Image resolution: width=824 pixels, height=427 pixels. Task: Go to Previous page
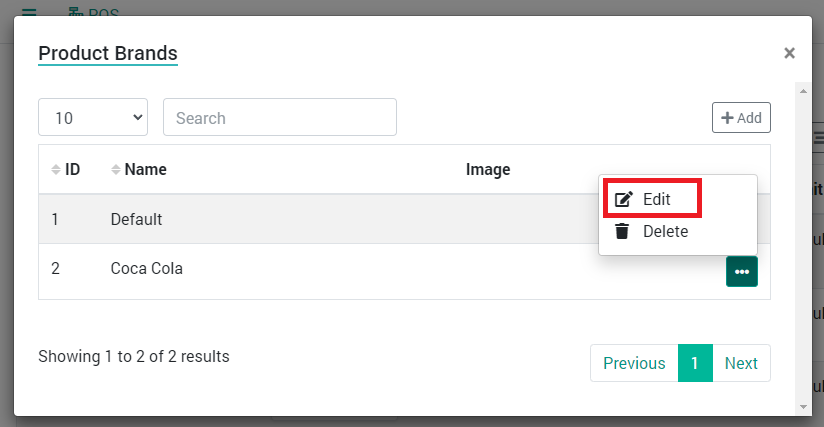click(x=634, y=363)
